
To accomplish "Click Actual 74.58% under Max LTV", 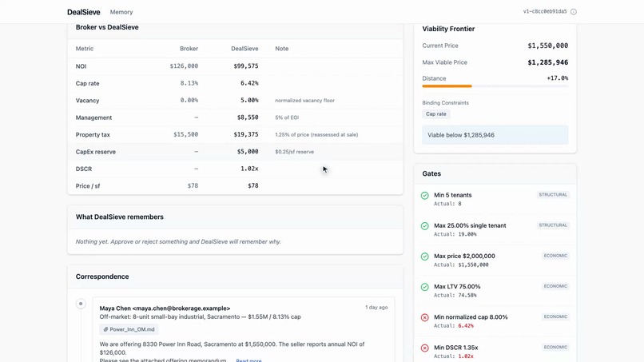I will click(455, 296).
